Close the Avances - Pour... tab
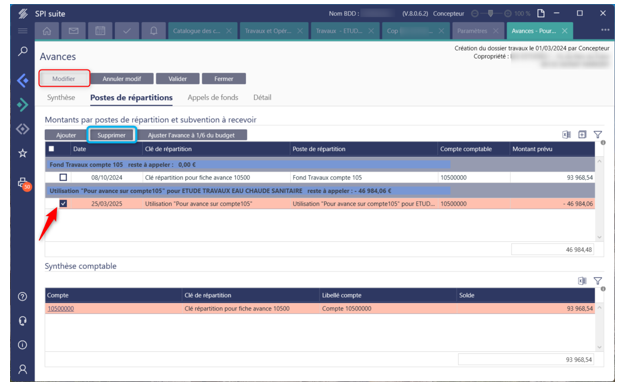 [565, 31]
